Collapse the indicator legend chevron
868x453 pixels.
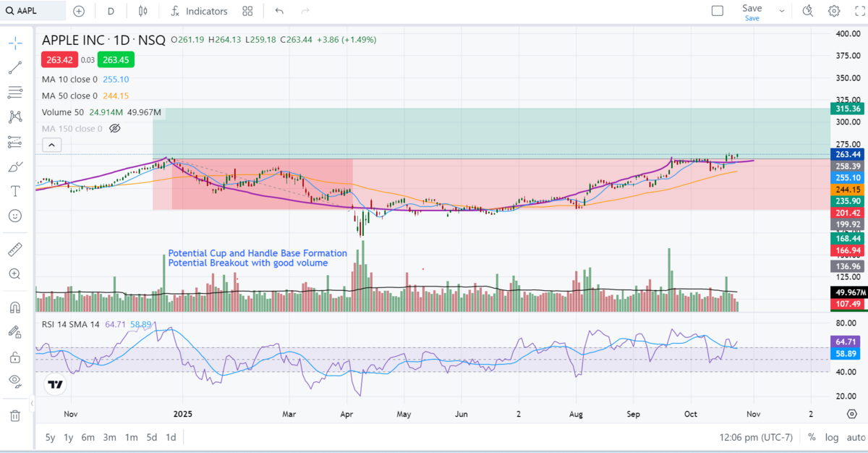(51, 145)
